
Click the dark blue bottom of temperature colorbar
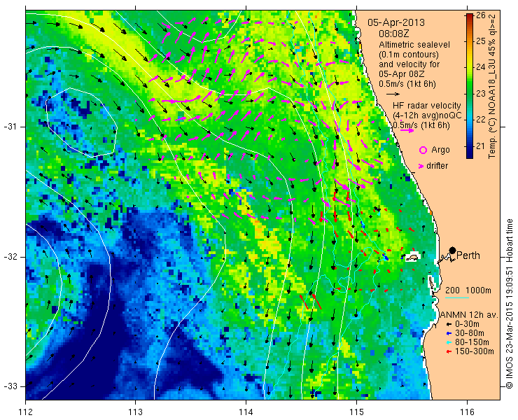[469, 156]
